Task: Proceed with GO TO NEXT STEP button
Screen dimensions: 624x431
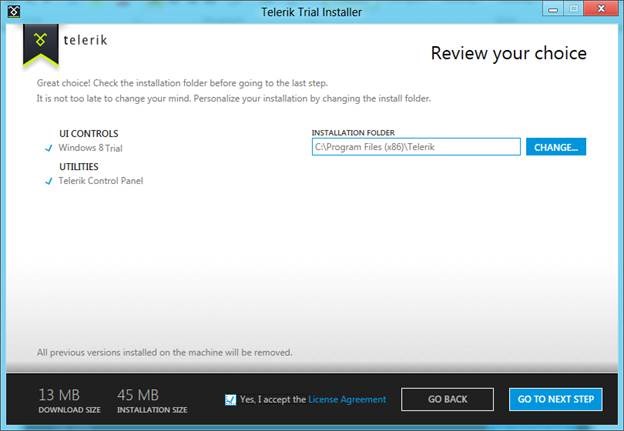Action: click(x=555, y=399)
